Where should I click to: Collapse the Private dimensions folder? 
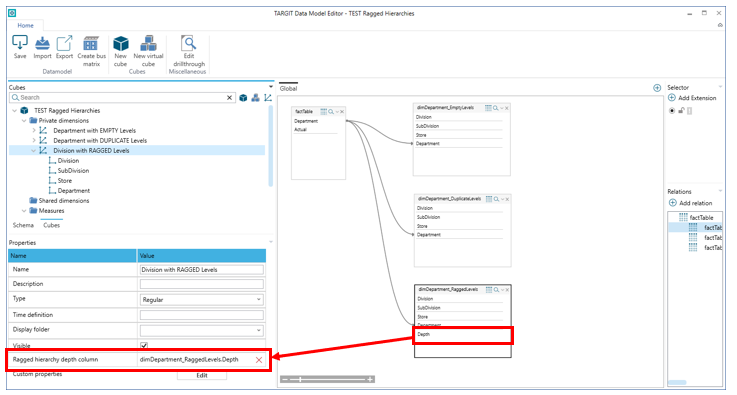pos(24,120)
